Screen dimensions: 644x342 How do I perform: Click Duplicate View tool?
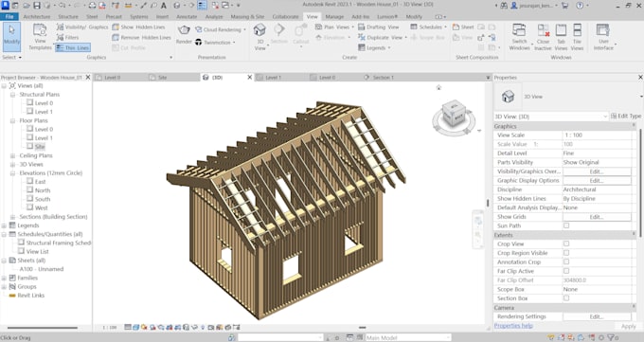pyautogui.click(x=382, y=37)
